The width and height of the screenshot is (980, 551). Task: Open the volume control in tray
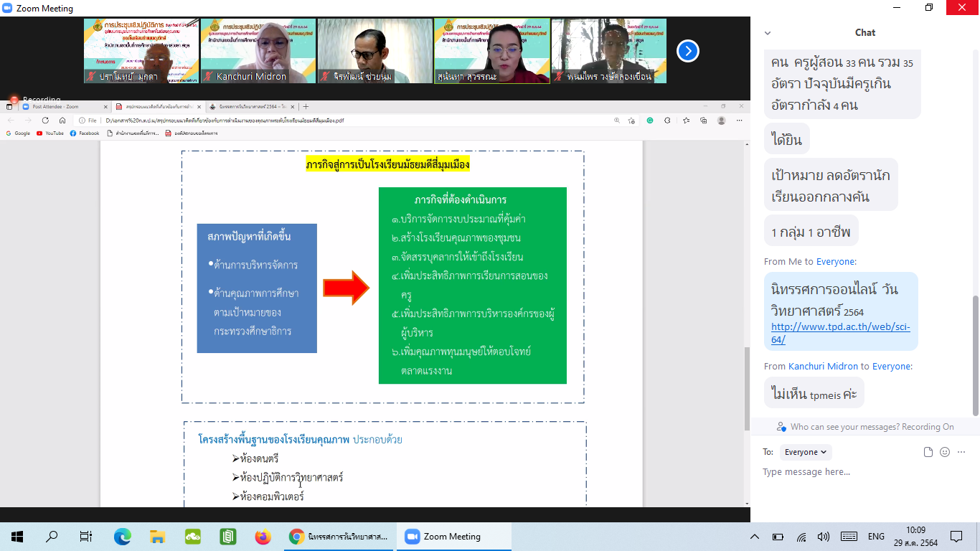click(x=824, y=537)
